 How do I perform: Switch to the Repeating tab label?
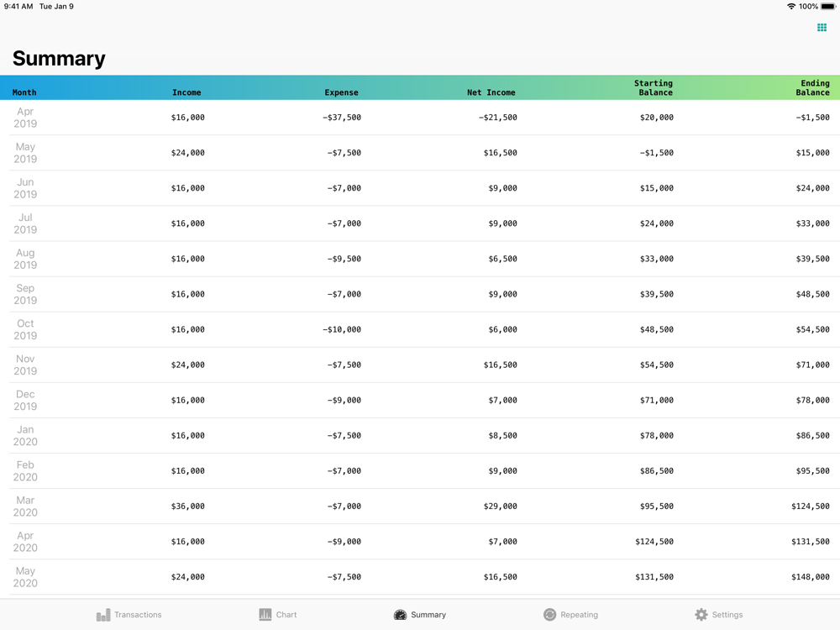[579, 615]
